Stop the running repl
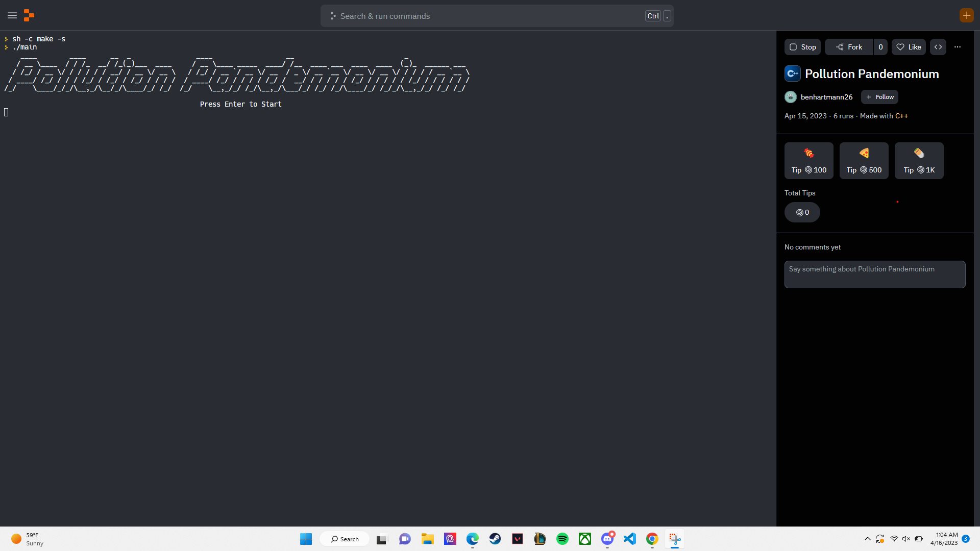Screen dimensions: 980x551 (802, 47)
